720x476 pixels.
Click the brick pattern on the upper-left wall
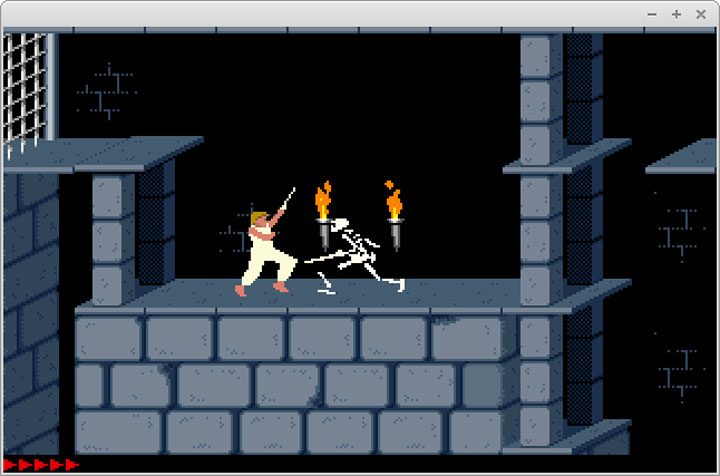[x=107, y=90]
